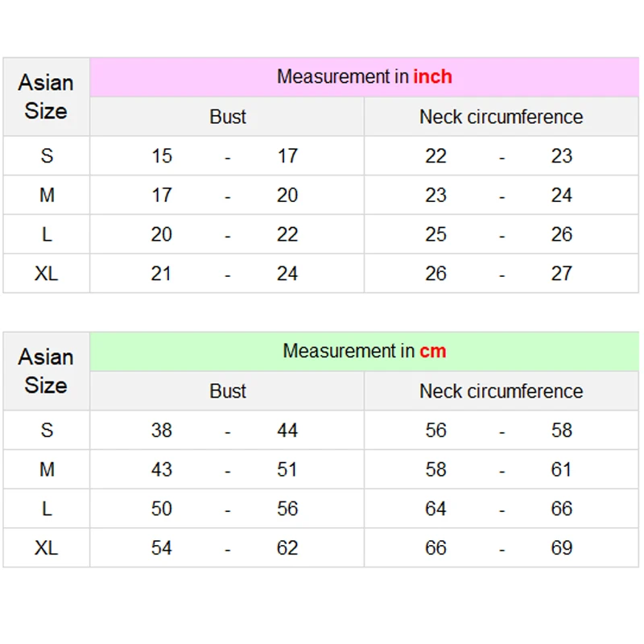Click the Asian Size header in inch table

click(x=46, y=97)
